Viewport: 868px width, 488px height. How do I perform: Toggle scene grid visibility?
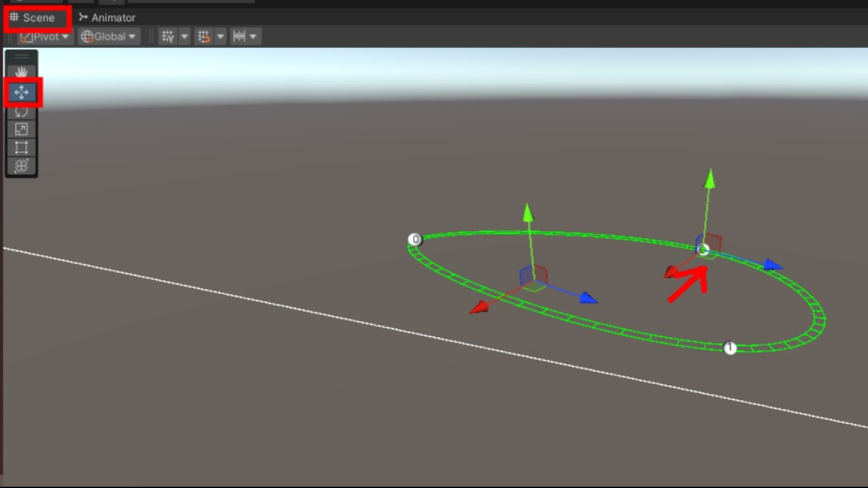coord(167,37)
